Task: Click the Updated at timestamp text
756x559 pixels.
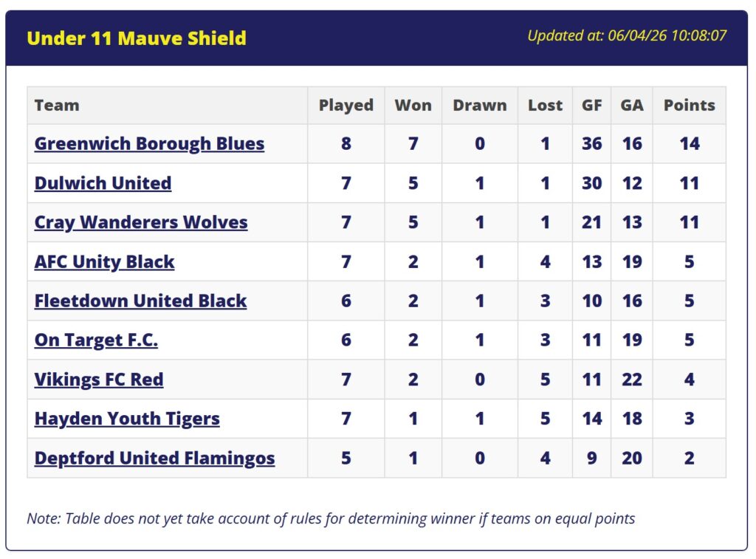Action: [x=627, y=35]
